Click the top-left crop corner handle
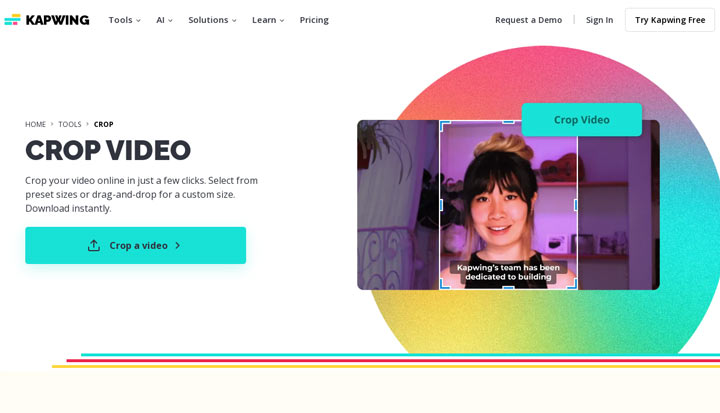Image resolution: width=720 pixels, height=413 pixels. [444, 125]
